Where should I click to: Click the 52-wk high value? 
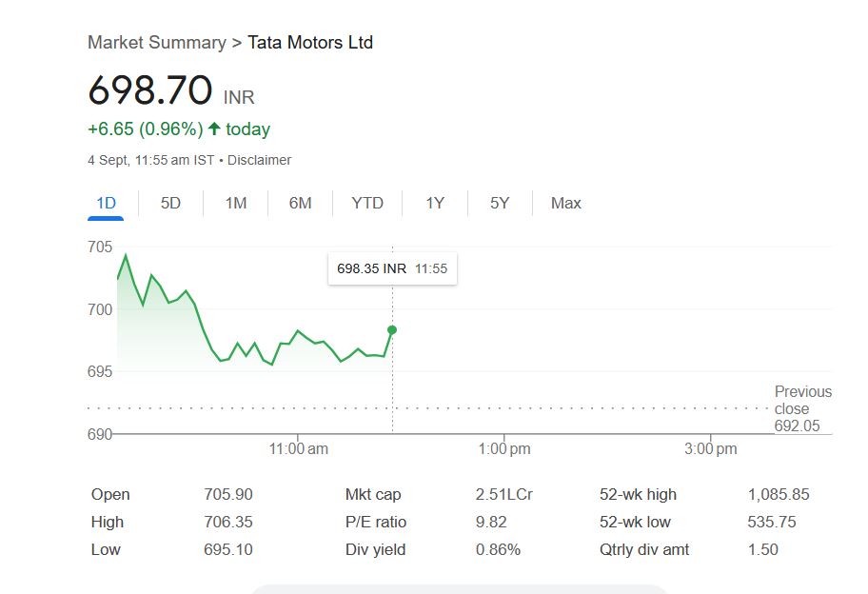coord(779,494)
